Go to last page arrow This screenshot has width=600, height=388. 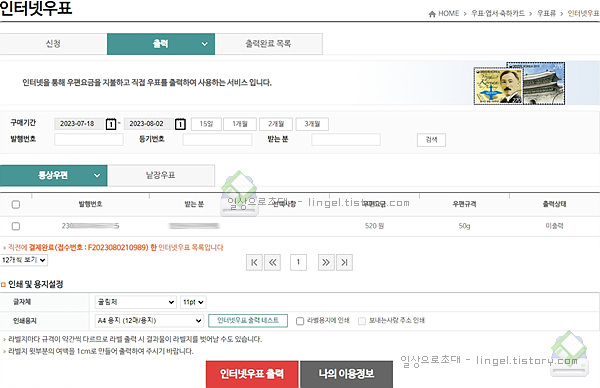[x=344, y=262]
